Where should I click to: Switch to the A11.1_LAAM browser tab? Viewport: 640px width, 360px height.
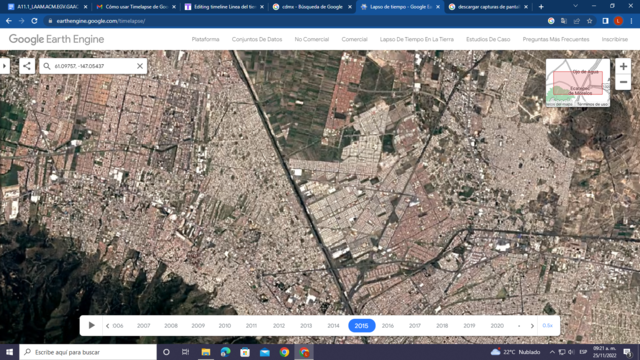47,7
